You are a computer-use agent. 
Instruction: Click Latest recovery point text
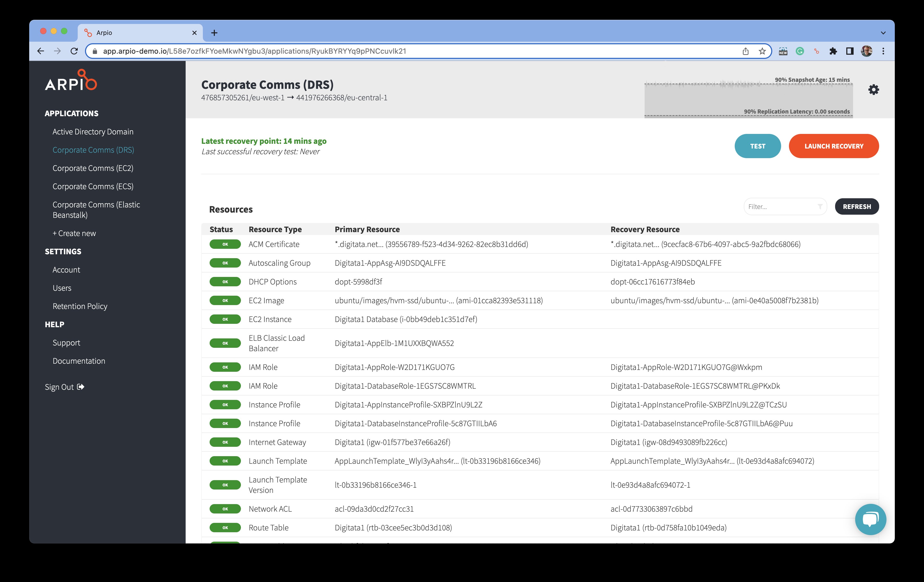tap(264, 141)
